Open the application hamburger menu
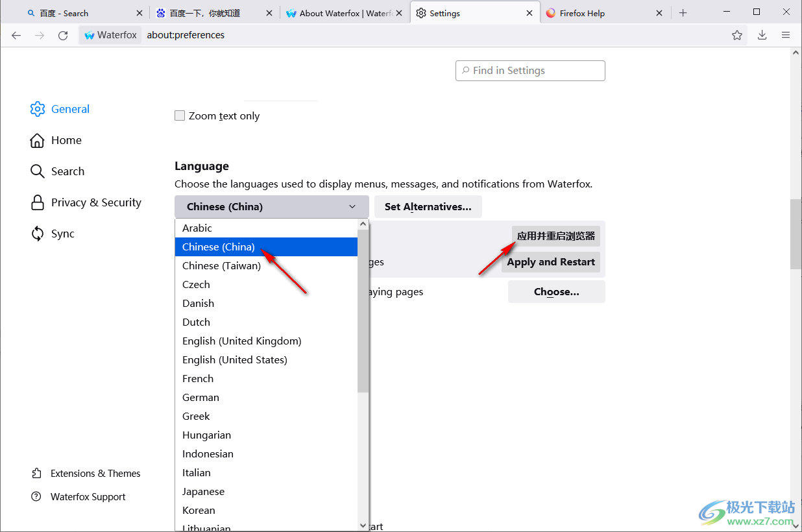This screenshot has width=802, height=532. click(786, 35)
